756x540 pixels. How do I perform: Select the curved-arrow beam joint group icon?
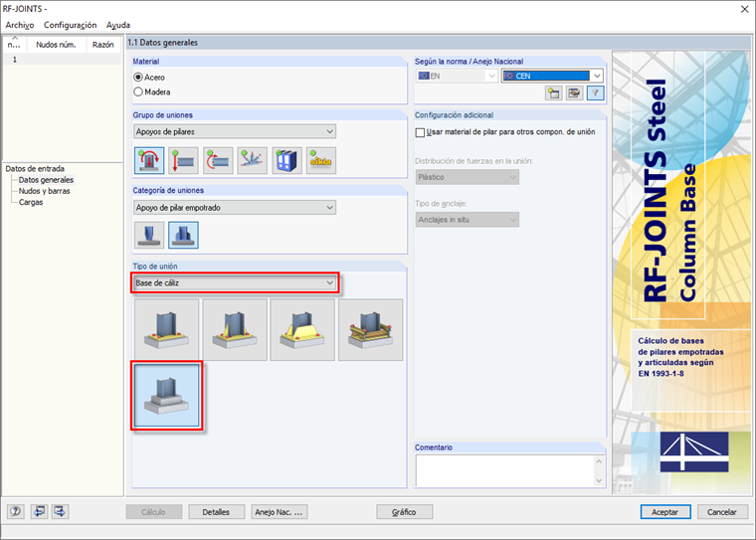(218, 160)
